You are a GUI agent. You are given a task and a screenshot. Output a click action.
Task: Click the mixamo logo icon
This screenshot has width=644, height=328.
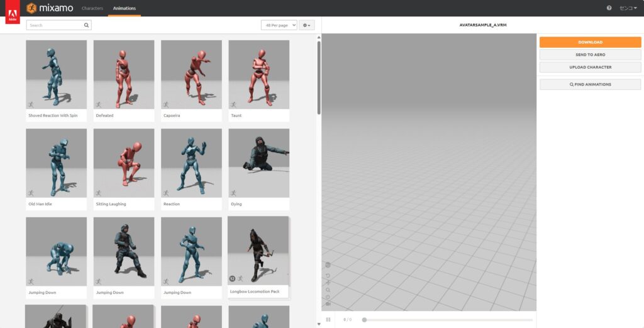tap(31, 8)
